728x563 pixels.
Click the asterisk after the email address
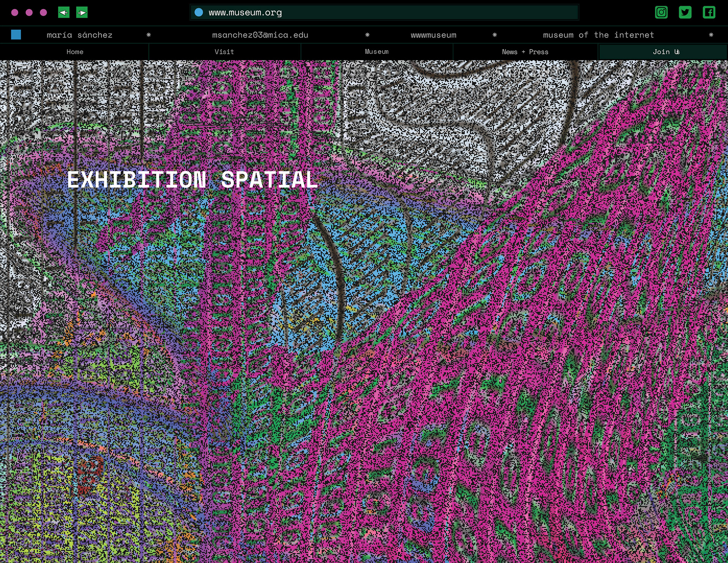pos(367,35)
